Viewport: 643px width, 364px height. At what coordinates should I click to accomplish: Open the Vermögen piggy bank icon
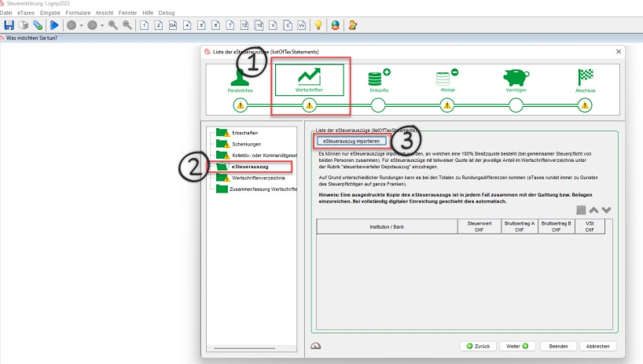point(516,80)
